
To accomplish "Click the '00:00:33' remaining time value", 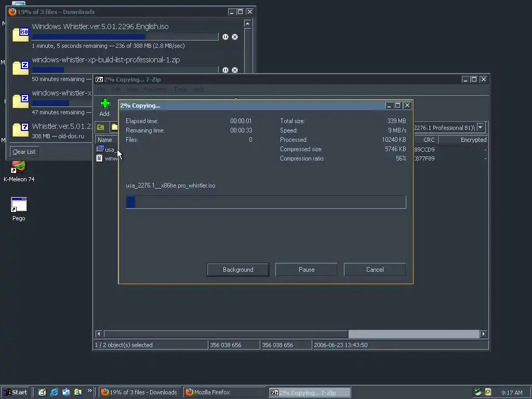I will (241, 130).
